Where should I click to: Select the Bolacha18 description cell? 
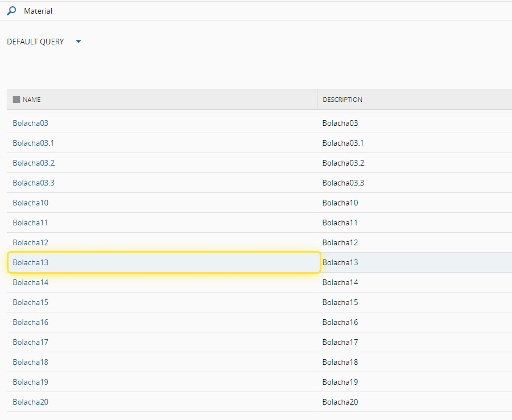tap(414, 362)
